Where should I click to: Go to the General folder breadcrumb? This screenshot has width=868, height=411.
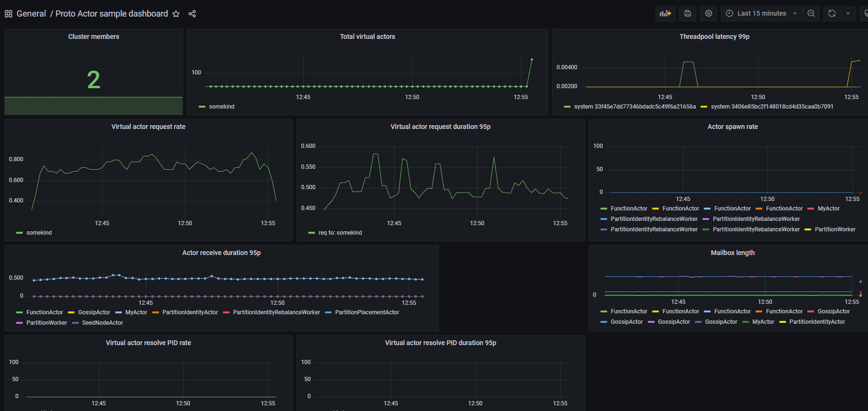click(x=31, y=14)
